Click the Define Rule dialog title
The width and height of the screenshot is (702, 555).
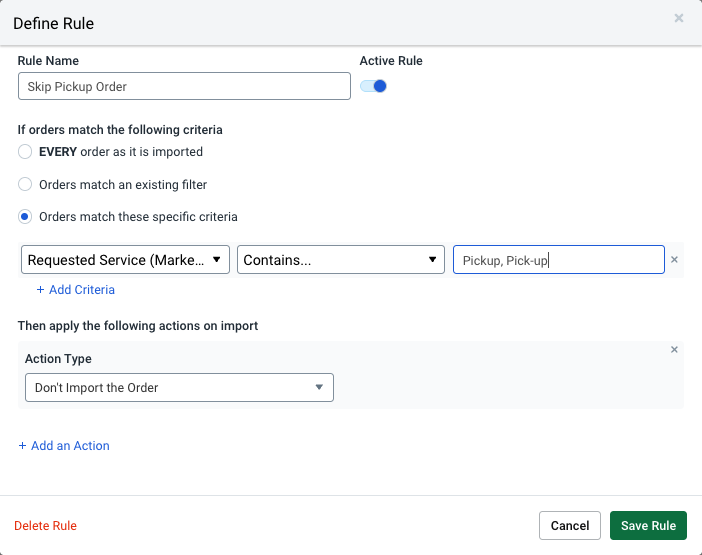54,22
